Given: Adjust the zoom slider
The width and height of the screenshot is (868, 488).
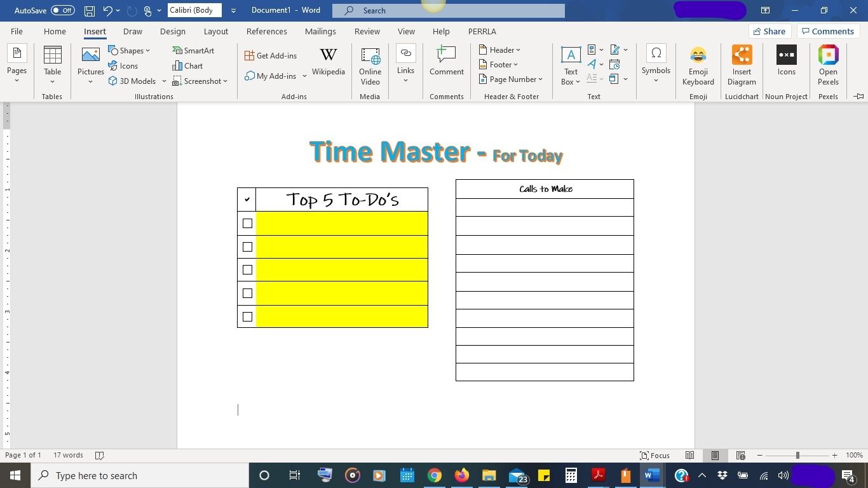Looking at the screenshot, I should click(797, 455).
